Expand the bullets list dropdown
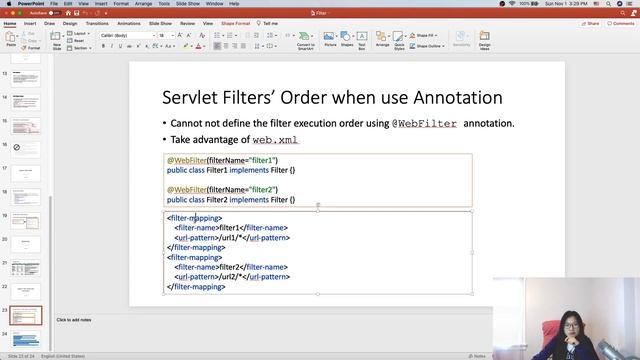This screenshot has width=640, height=360. pos(223,36)
